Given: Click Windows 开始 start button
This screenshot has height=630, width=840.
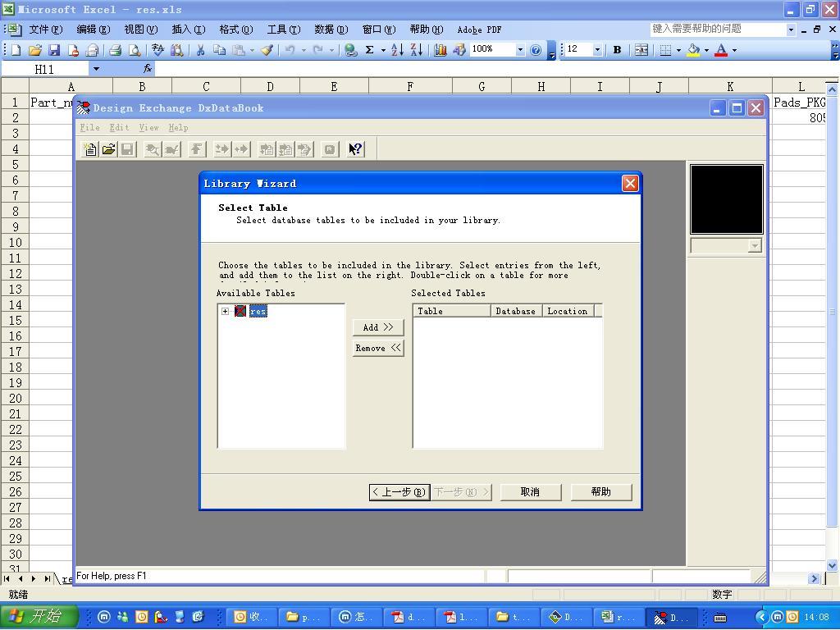Looking at the screenshot, I should click(39, 617).
